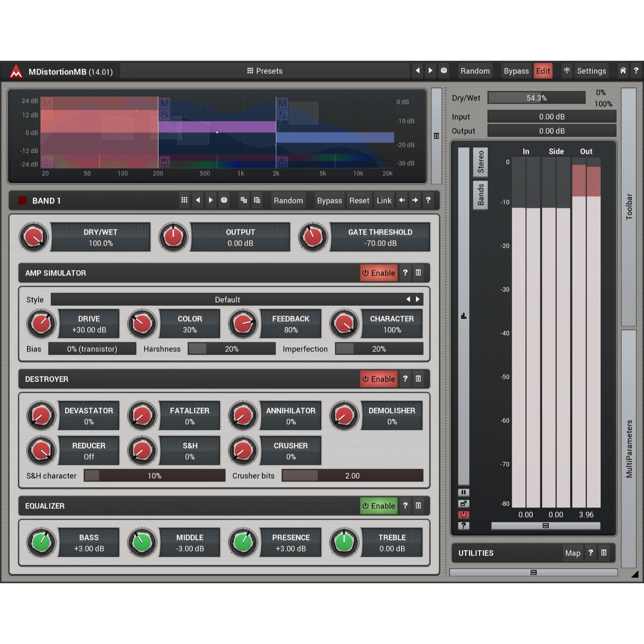Open the Settings menu
This screenshot has width=644, height=644.
click(591, 71)
